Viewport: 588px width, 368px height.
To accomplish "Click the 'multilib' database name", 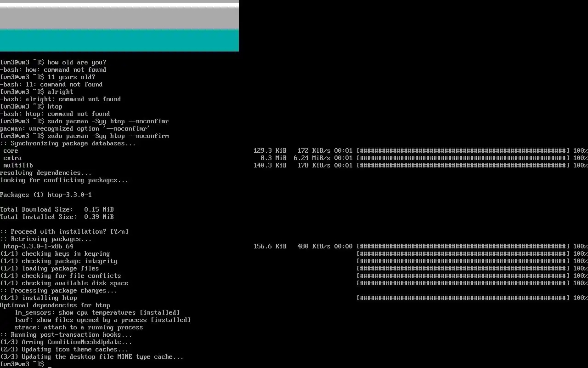I will (18, 166).
